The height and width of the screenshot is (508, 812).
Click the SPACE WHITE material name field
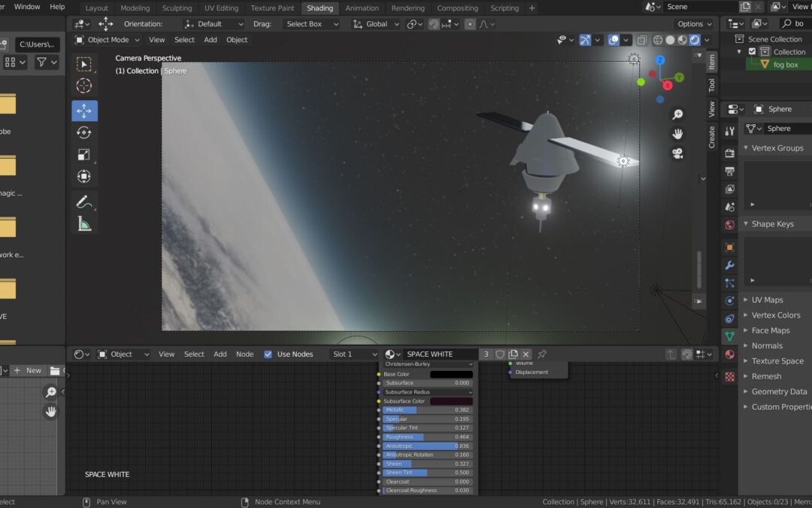point(439,354)
